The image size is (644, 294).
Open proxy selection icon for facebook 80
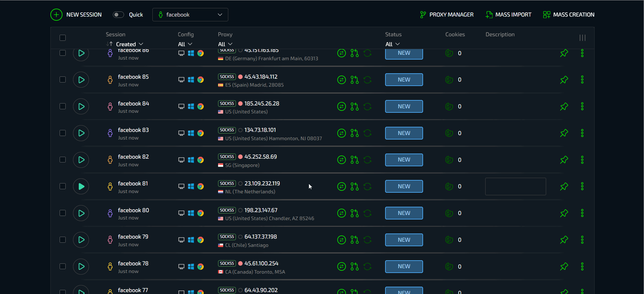pos(355,213)
